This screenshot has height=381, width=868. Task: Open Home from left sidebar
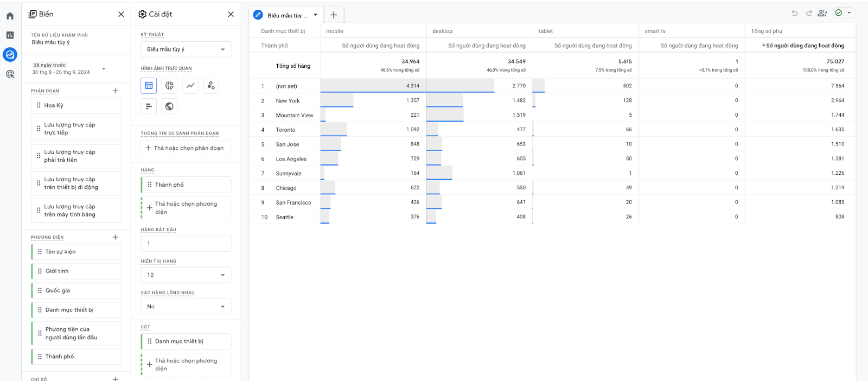tap(10, 16)
